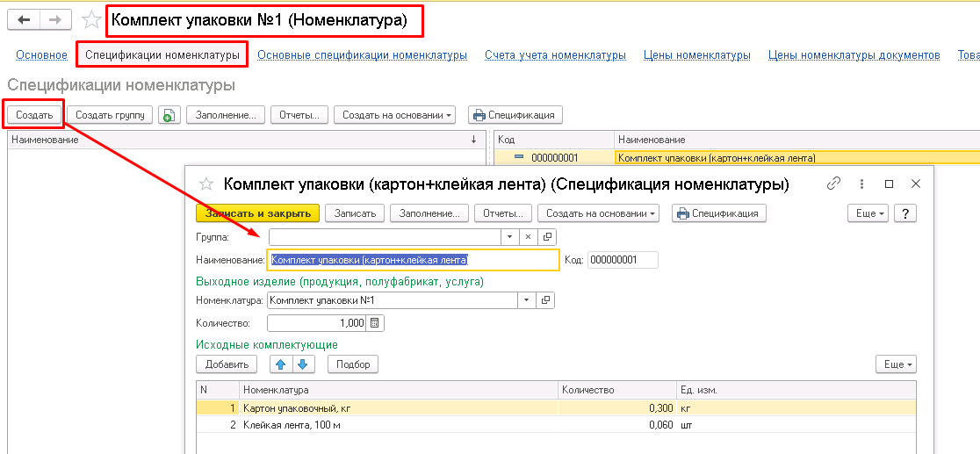Click the green add-copy icon in toolbar
The width and height of the screenshot is (980, 454).
(x=169, y=115)
